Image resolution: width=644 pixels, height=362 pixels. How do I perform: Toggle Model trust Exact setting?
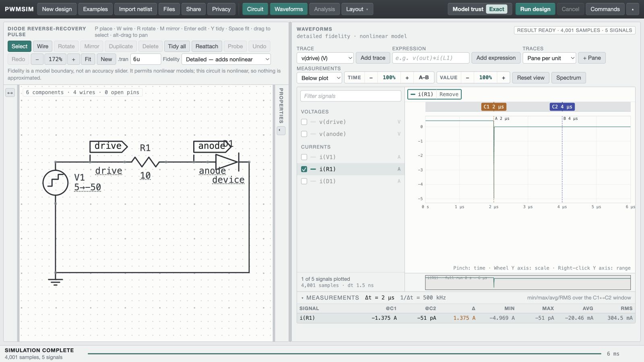coord(480,9)
